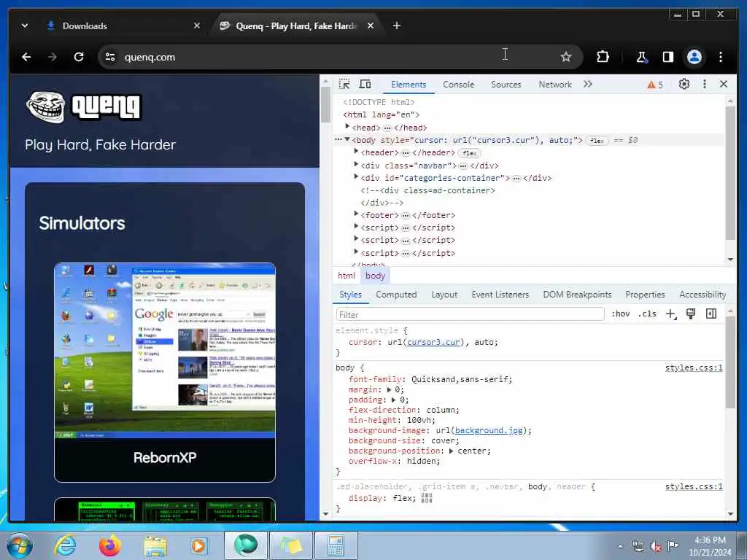Expand the padding shorthand property triangle
The height and width of the screenshot is (560, 747).
393,400
